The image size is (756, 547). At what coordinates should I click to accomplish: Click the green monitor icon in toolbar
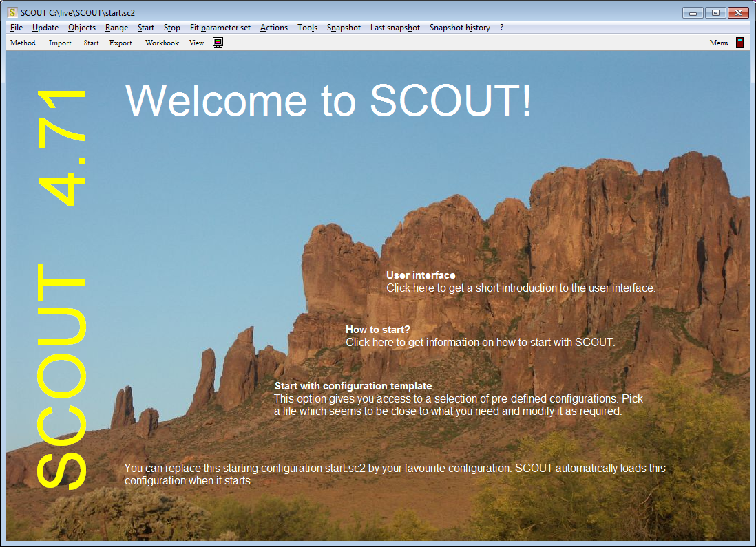[x=218, y=43]
